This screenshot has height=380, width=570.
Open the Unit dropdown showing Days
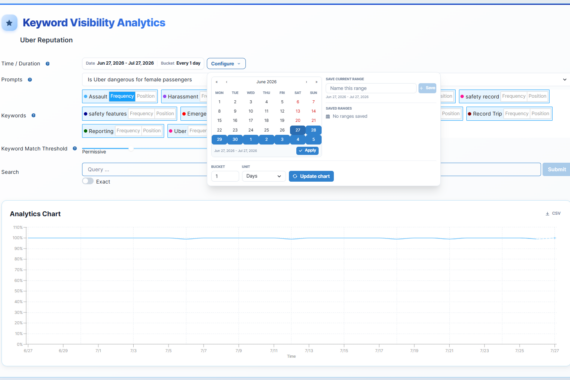point(264,176)
